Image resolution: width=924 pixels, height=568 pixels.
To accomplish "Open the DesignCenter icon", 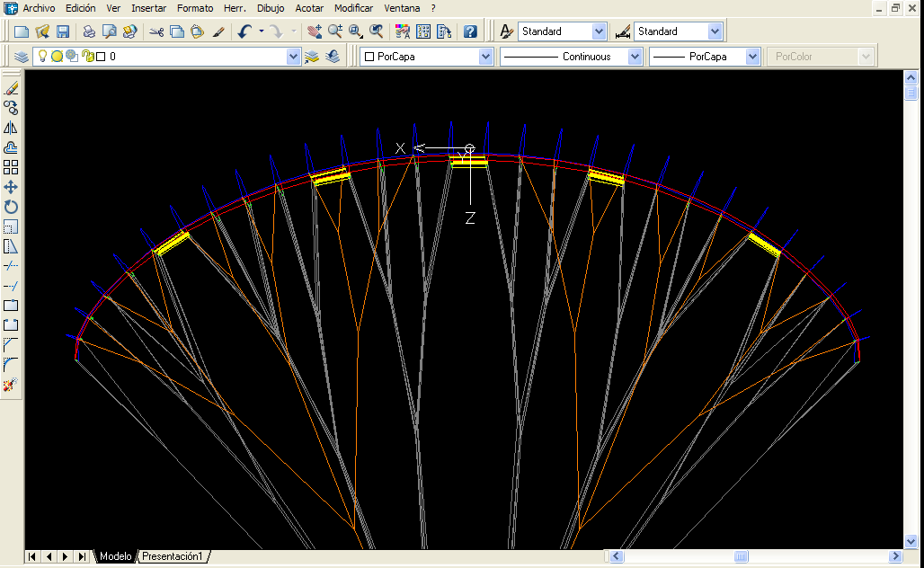I will point(423,31).
